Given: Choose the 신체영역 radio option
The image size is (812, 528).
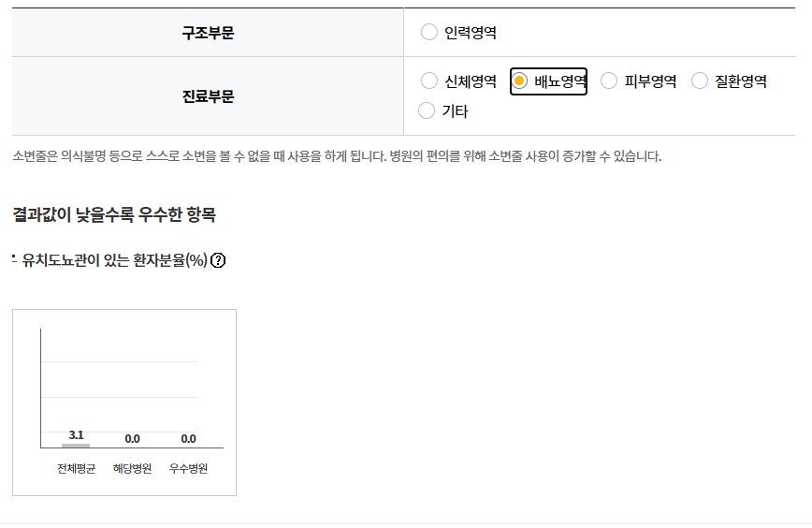Looking at the screenshot, I should (x=429, y=81).
